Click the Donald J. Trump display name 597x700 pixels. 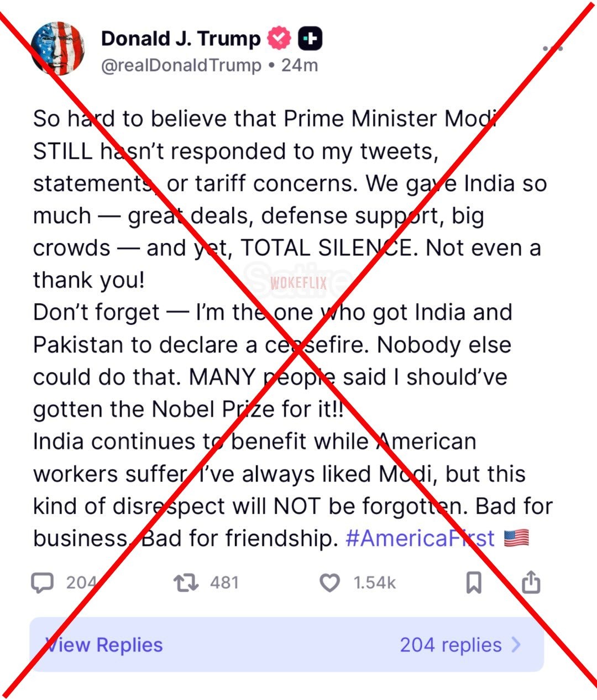[x=181, y=39]
